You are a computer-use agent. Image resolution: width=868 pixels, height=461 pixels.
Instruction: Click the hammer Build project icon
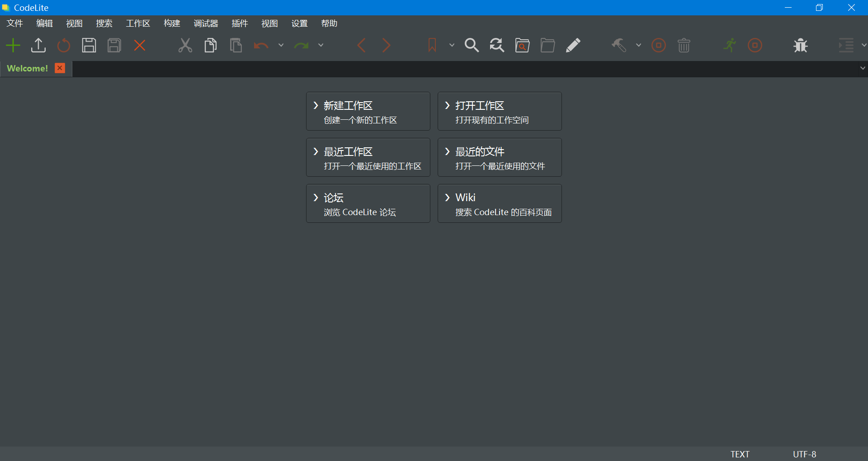pos(619,45)
